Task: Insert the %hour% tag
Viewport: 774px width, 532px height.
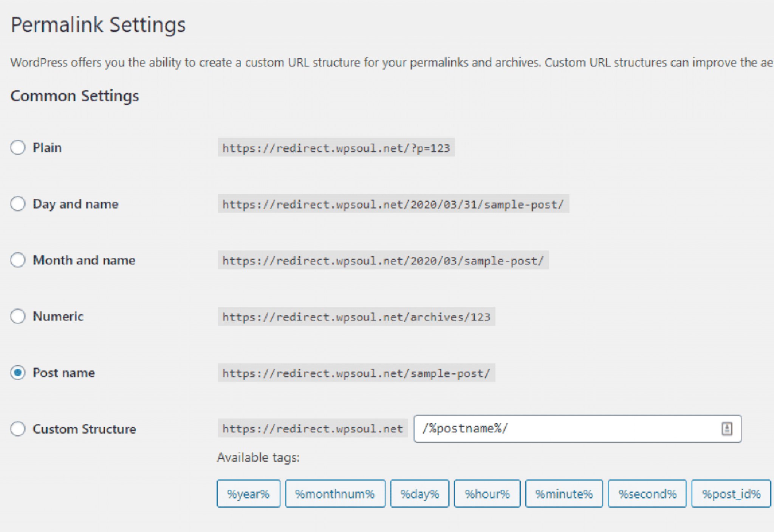Action: [487, 494]
